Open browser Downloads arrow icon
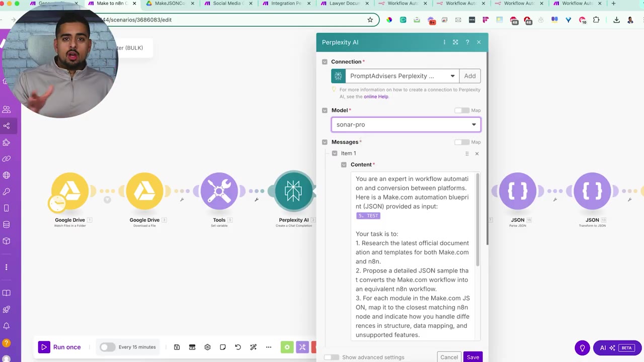 pos(616,20)
